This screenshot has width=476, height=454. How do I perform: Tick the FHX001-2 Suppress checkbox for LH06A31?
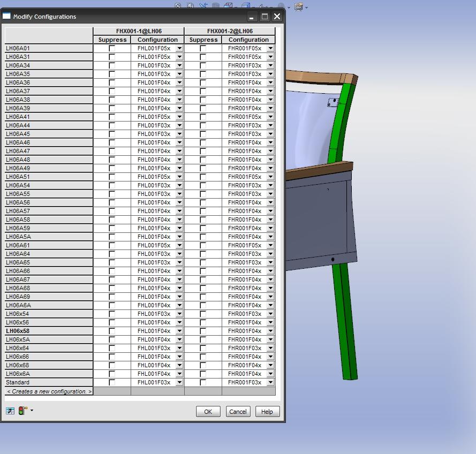[203, 57]
